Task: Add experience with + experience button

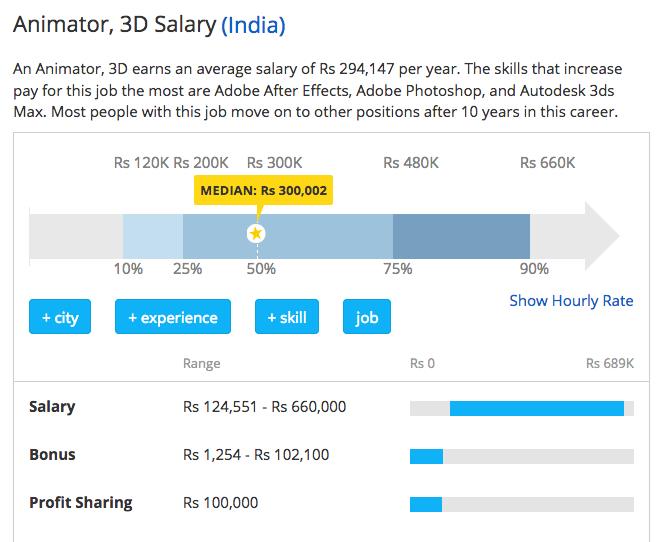Action: 173,318
